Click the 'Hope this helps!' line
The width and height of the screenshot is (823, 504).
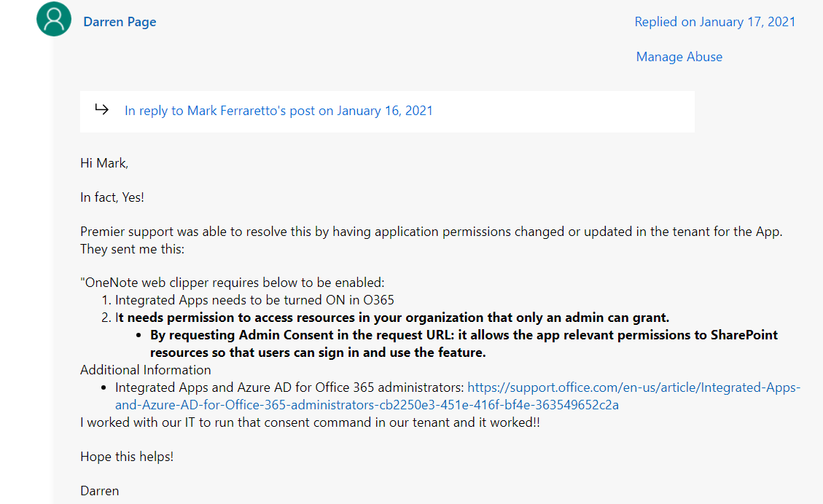pyautogui.click(x=127, y=457)
